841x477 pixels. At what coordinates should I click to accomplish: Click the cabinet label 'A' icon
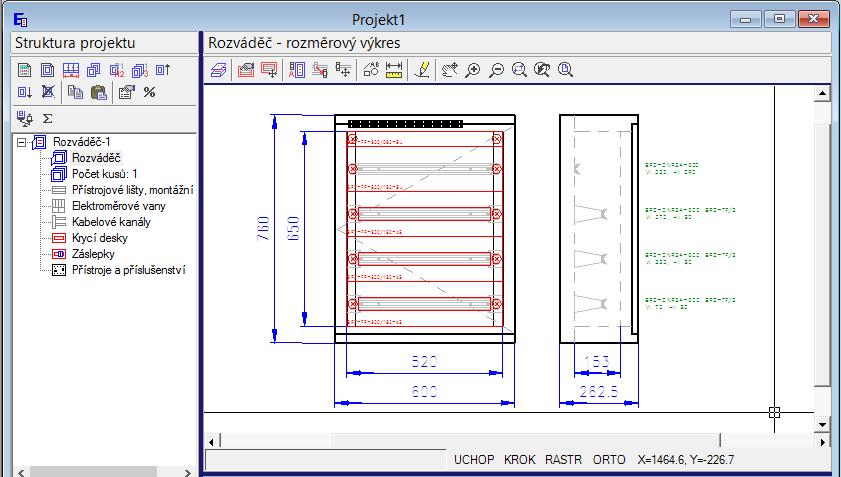coord(297,70)
